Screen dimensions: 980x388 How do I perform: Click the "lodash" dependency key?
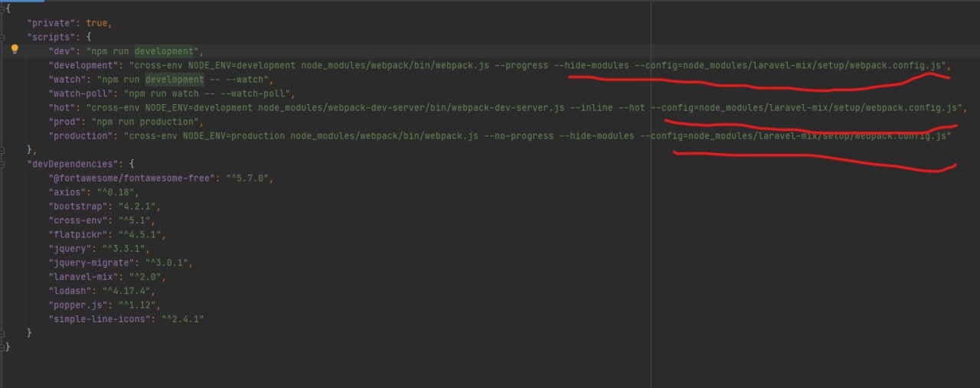70,291
